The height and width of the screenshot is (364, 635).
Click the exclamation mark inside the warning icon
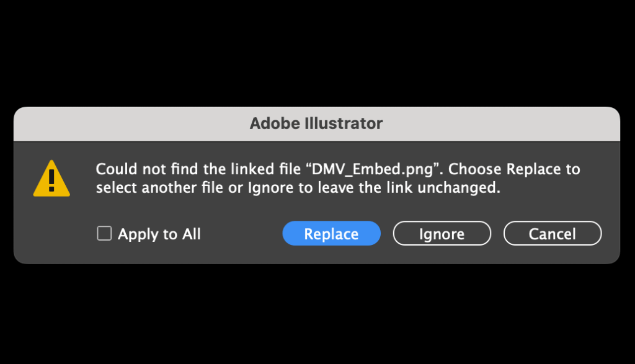pyautogui.click(x=51, y=180)
